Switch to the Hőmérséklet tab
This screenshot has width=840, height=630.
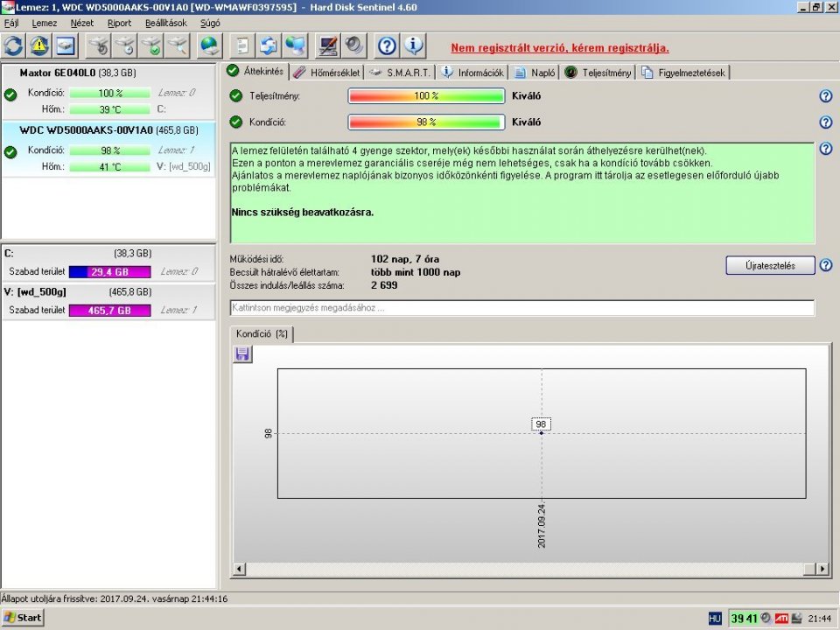[327, 73]
